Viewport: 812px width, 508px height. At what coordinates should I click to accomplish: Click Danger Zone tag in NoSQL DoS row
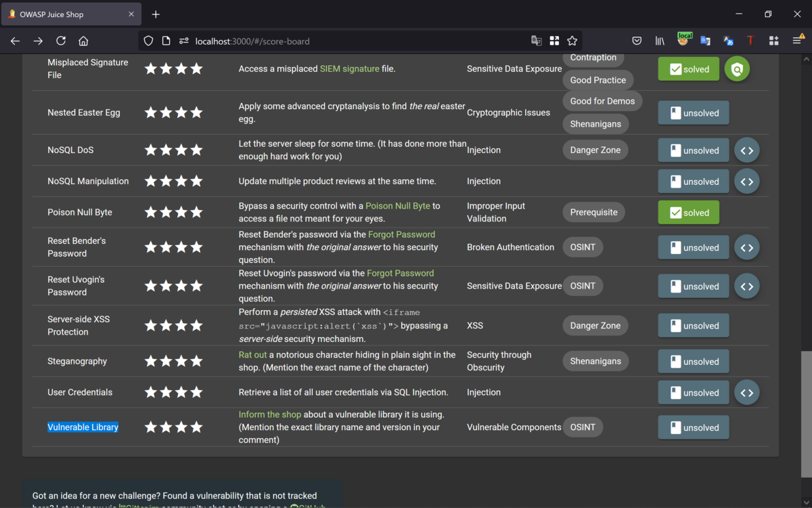pos(595,150)
